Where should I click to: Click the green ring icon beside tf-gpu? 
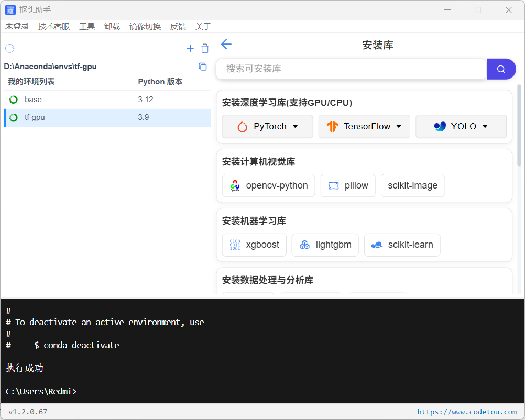(14, 117)
